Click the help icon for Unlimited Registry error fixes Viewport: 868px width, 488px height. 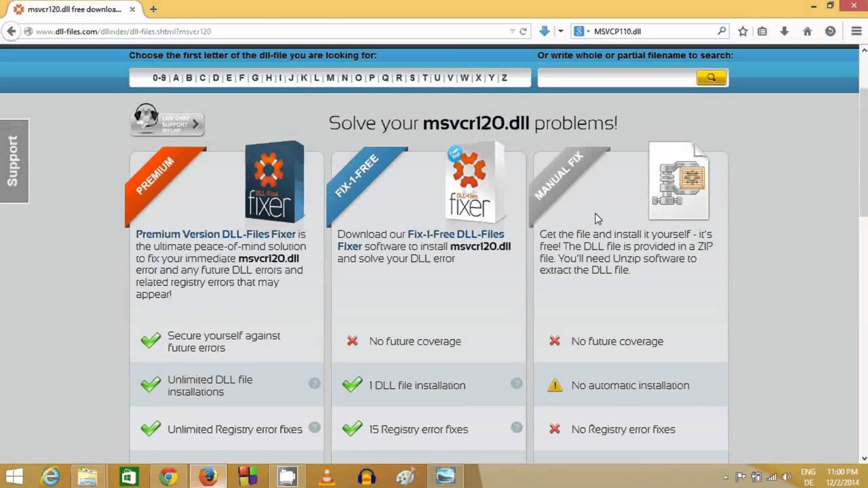314,428
